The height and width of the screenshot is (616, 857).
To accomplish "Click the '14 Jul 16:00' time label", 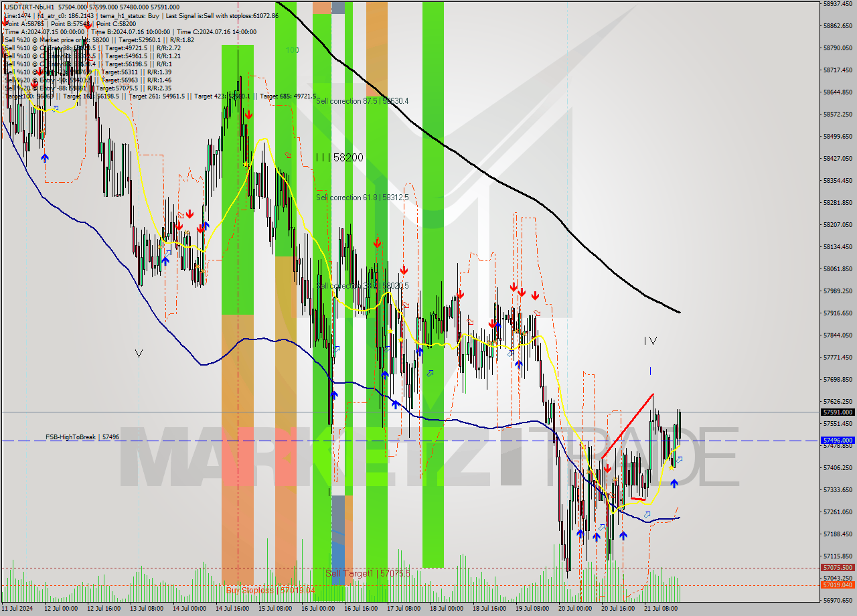I will tap(232, 609).
